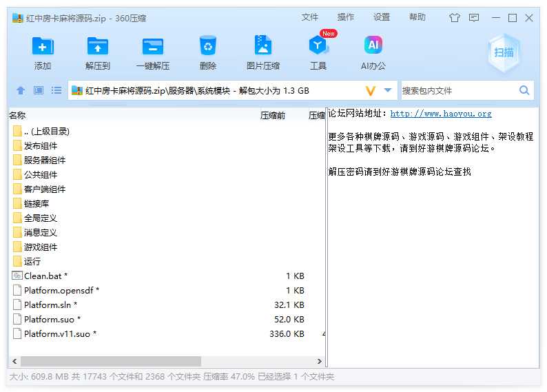Select the 服务器组件 folder
Image resolution: width=547 pixels, height=392 pixels.
pos(167,160)
